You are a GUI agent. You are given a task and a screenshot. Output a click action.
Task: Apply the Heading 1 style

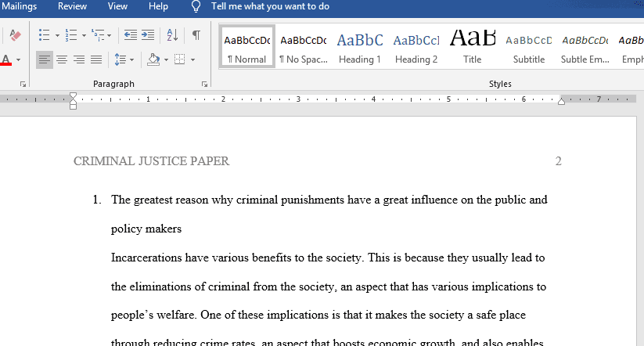360,46
